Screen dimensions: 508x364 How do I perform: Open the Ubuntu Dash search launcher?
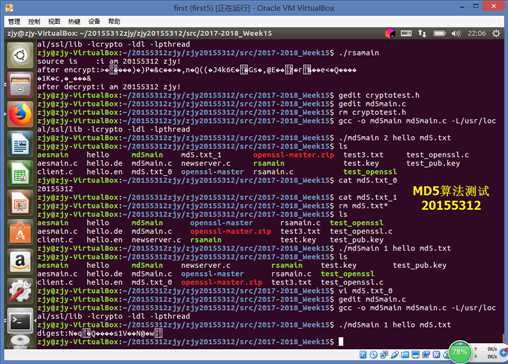(20, 55)
